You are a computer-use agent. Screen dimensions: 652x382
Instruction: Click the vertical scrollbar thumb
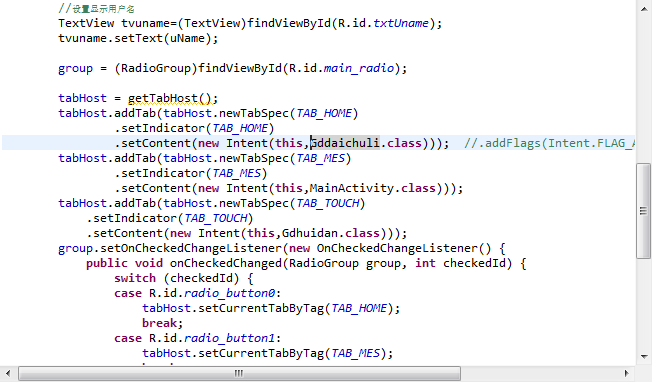[643, 211]
